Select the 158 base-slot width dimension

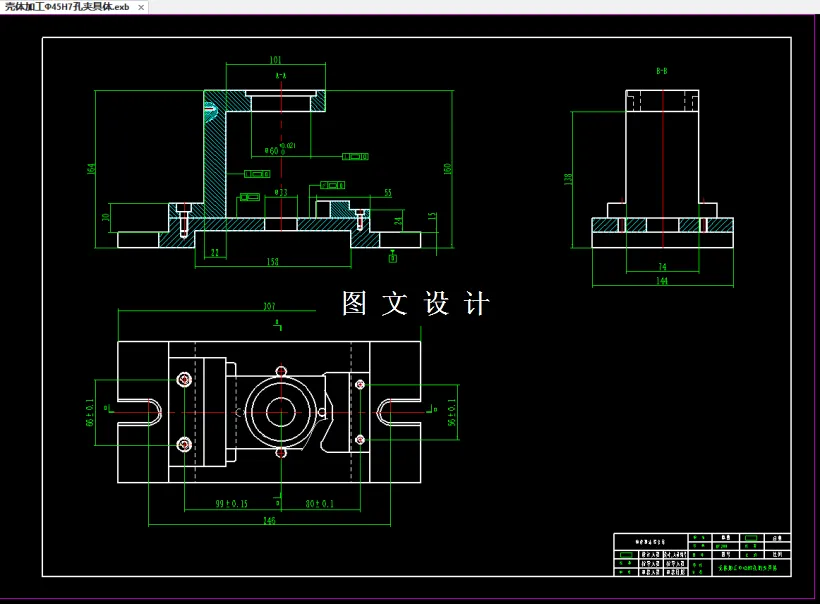[272, 261]
